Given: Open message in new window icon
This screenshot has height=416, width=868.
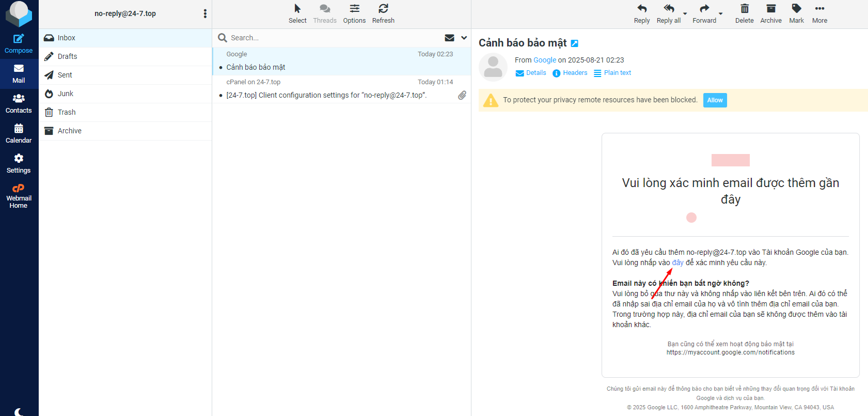Looking at the screenshot, I should click(x=574, y=44).
